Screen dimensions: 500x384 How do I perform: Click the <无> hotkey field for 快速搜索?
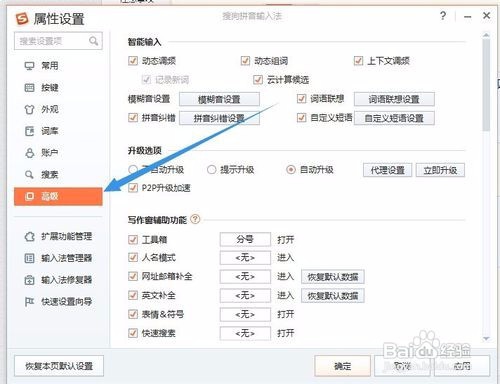coord(245,333)
